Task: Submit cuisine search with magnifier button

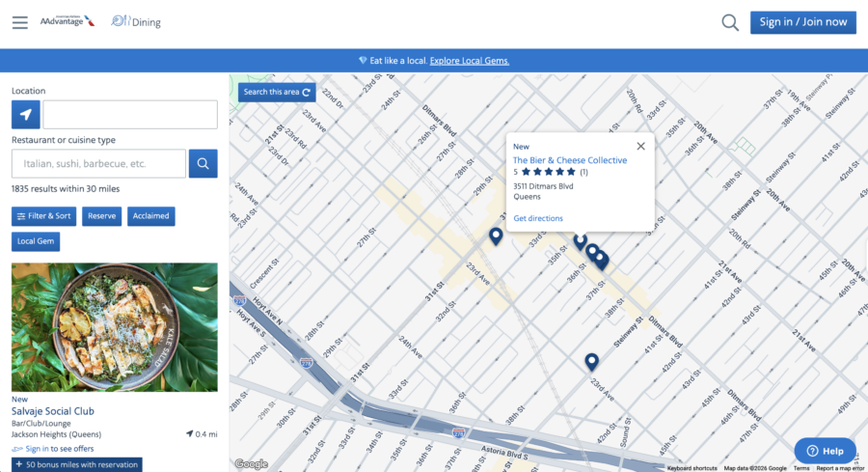Action: tap(203, 163)
